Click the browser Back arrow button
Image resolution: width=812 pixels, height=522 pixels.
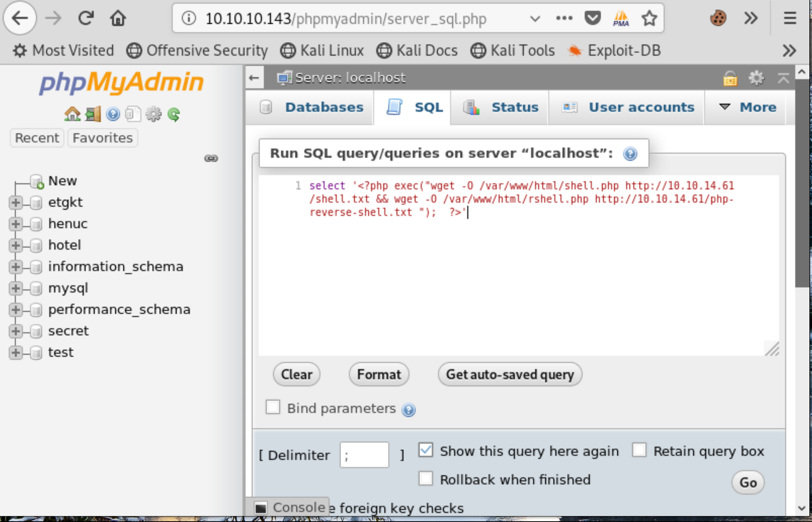[x=20, y=18]
